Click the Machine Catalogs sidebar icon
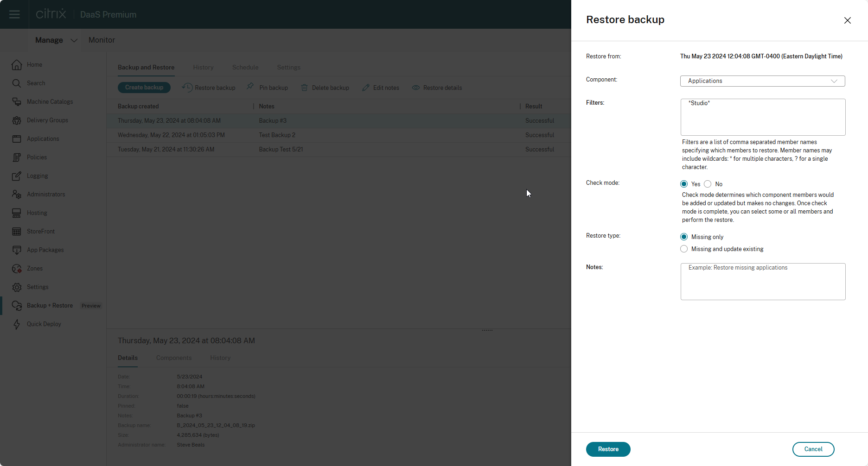 pyautogui.click(x=17, y=102)
